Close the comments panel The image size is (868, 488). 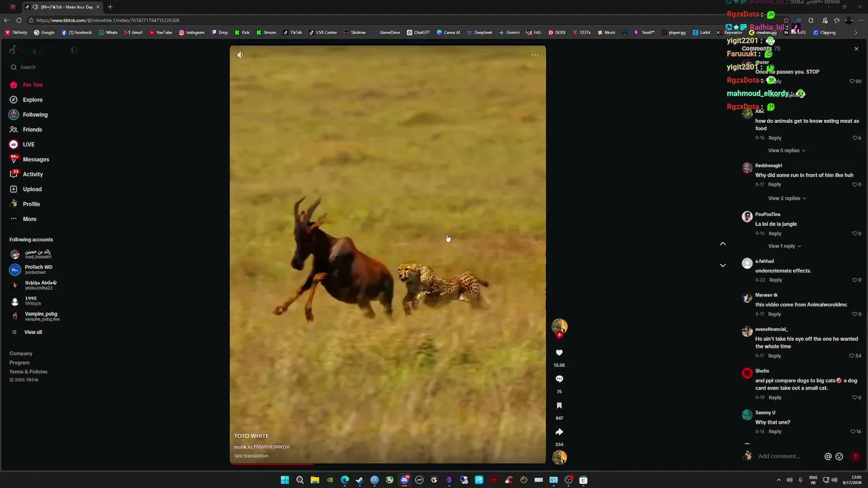point(856,49)
